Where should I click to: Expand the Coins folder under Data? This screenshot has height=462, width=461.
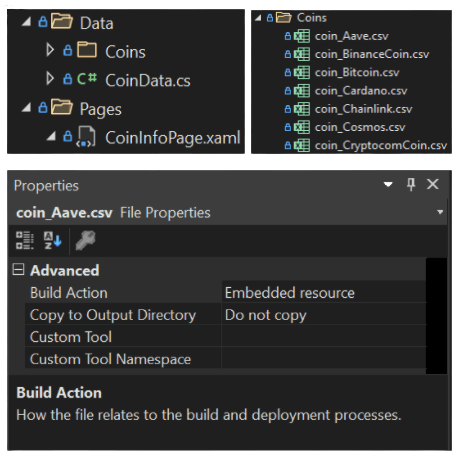[50, 50]
